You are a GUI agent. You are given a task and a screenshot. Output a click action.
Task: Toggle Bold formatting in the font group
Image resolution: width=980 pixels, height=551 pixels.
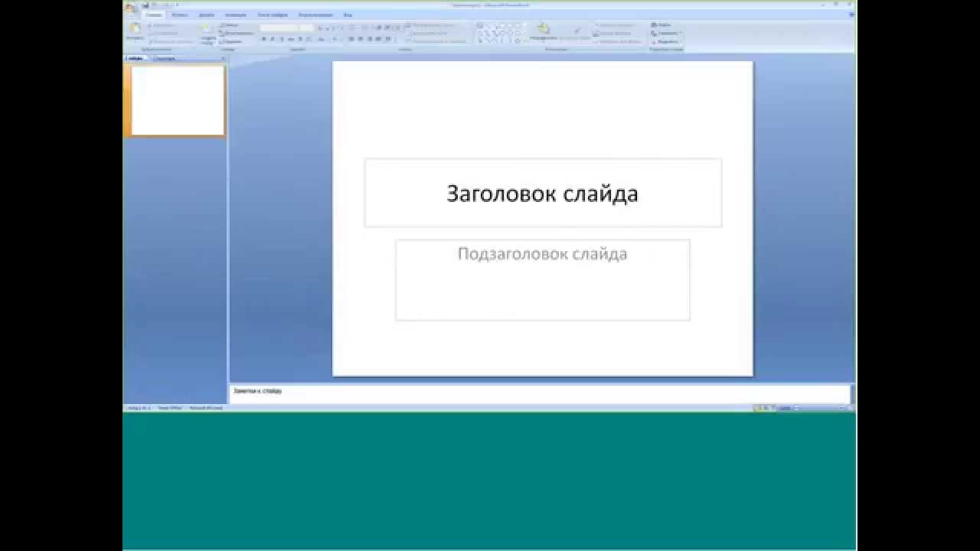[x=263, y=38]
